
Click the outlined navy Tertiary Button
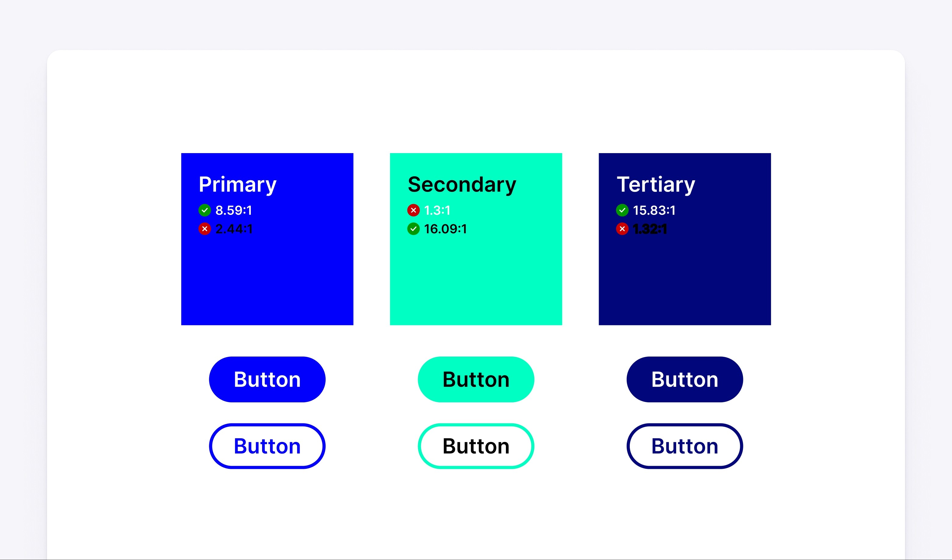tap(685, 446)
